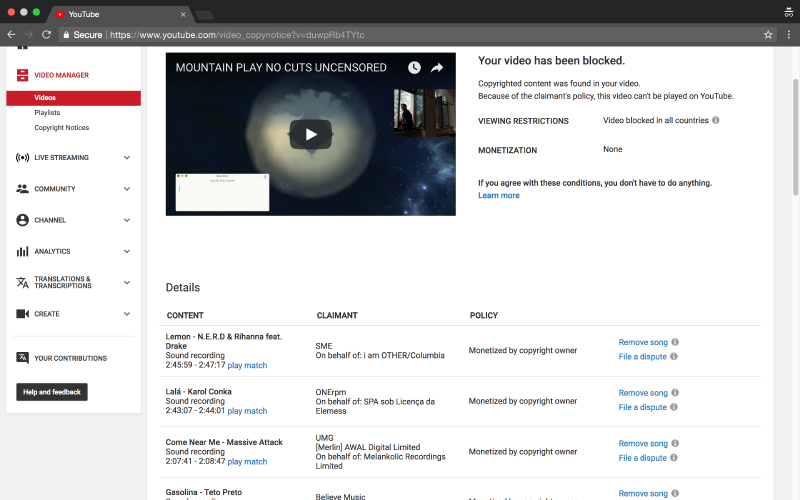Click the Help and feedback button
Viewport: 800px width, 500px height.
(52, 392)
